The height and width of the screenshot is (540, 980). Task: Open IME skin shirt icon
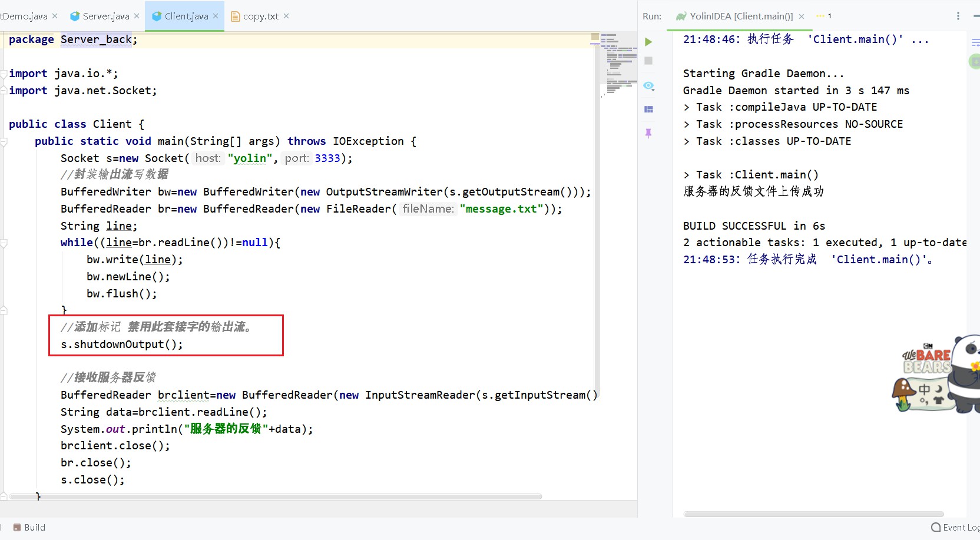point(938,400)
